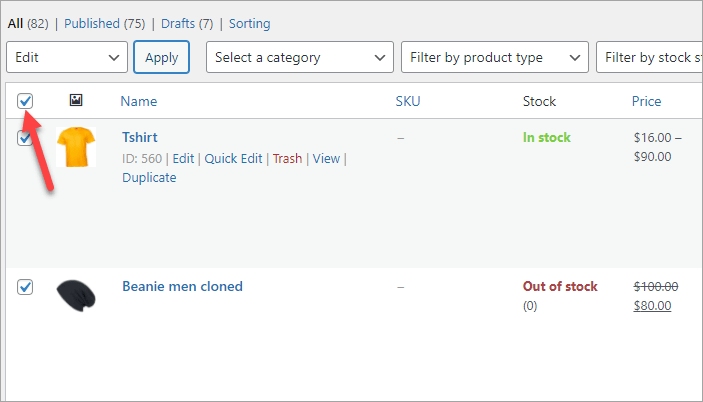Expand the Select a category dropdown

pos(300,58)
